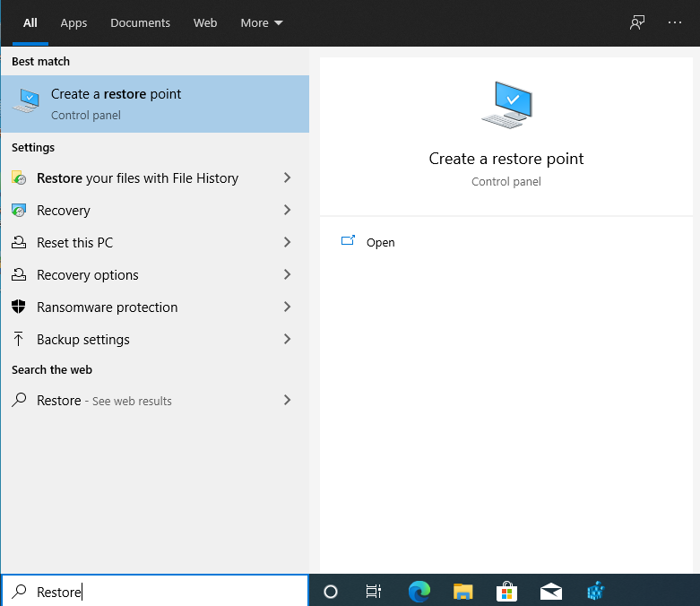This screenshot has width=700, height=606.
Task: Select the Reset this PC result
Action: [74, 243]
